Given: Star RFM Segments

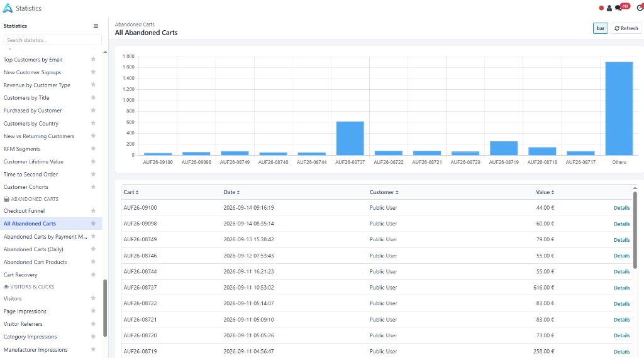Looking at the screenshot, I should point(93,148).
